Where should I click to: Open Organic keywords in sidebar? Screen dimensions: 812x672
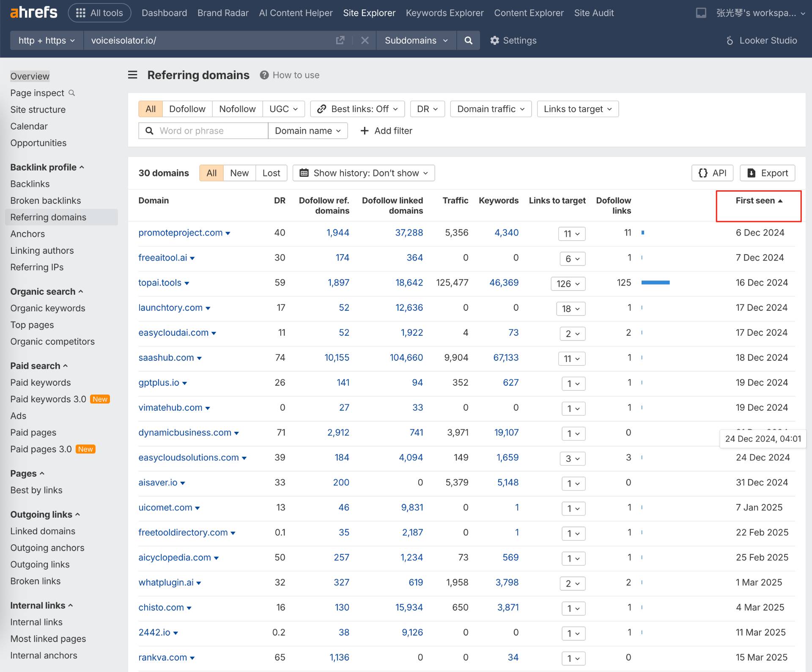pos(48,308)
